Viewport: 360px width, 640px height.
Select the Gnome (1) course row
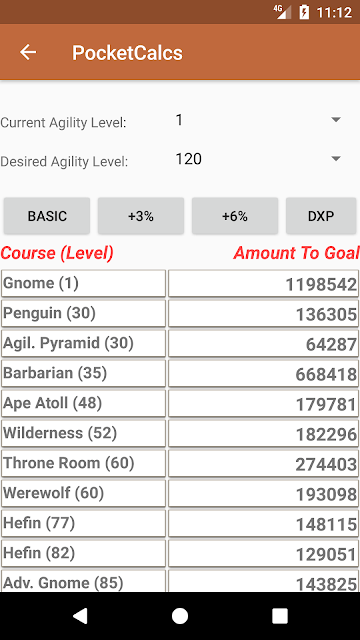click(83, 283)
